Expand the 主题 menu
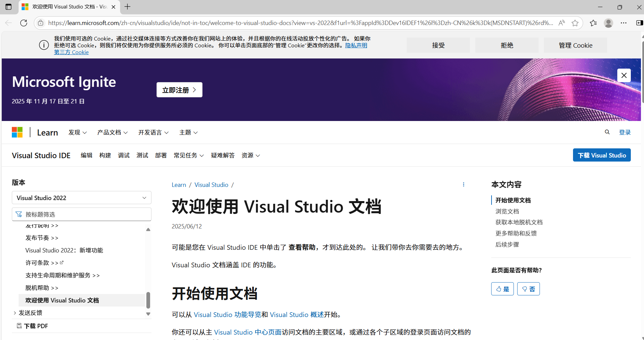644x340 pixels. point(188,132)
